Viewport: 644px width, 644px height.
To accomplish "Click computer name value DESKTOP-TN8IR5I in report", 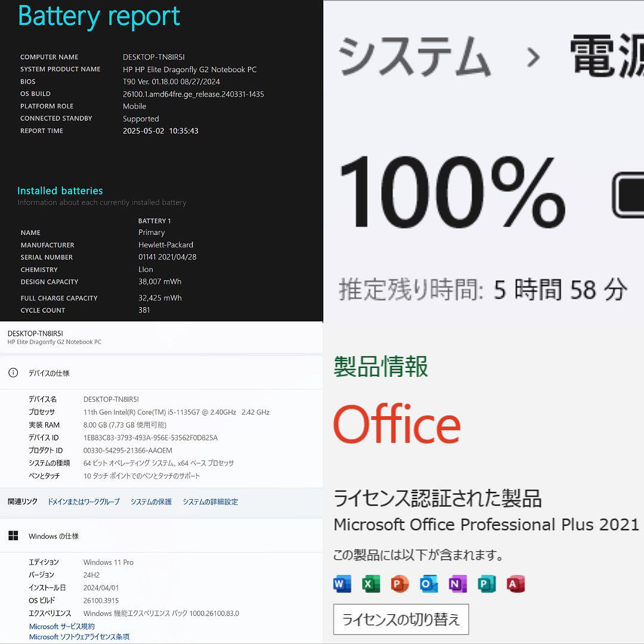I will point(154,57).
